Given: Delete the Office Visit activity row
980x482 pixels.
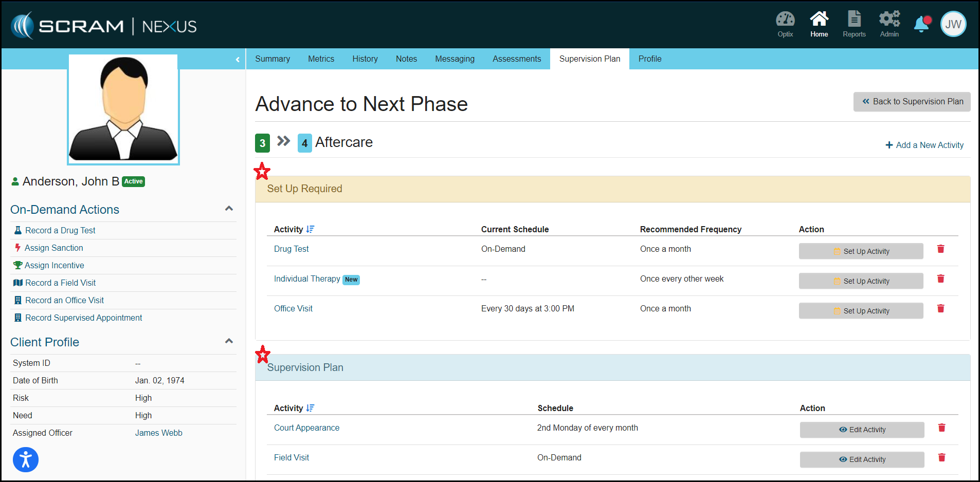Looking at the screenshot, I should pyautogui.click(x=940, y=309).
